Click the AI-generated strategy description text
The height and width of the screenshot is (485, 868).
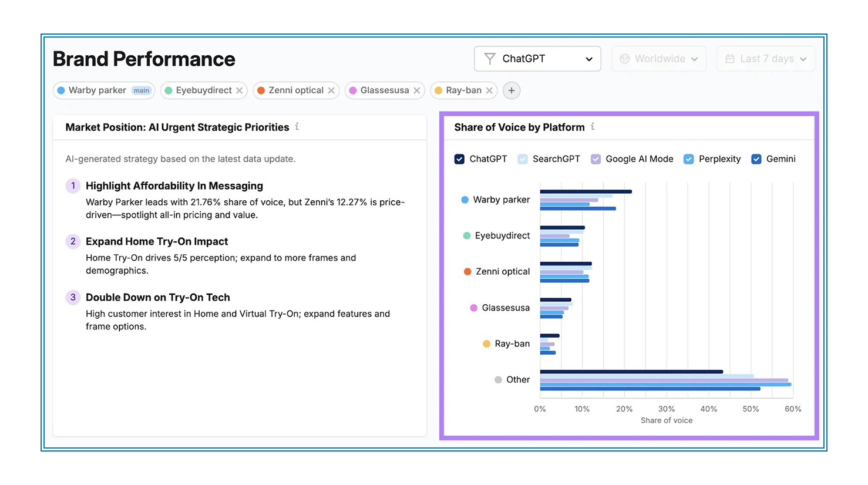click(x=180, y=159)
